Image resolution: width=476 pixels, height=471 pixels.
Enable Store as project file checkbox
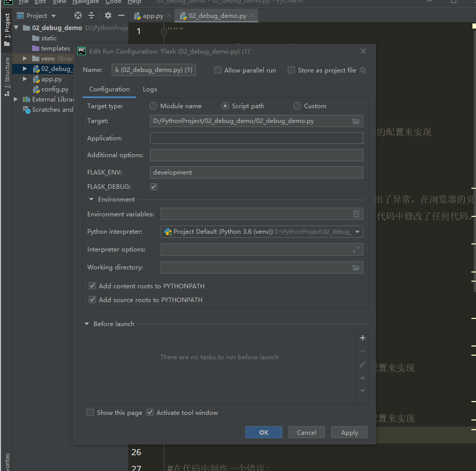point(291,70)
